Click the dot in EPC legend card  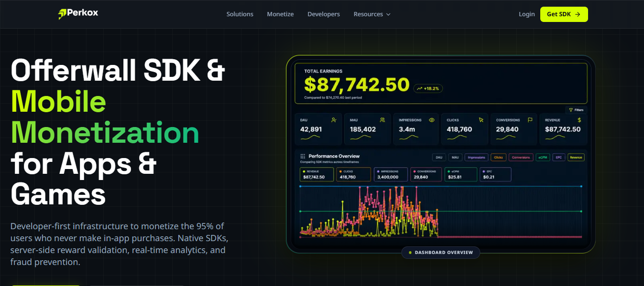484,171
